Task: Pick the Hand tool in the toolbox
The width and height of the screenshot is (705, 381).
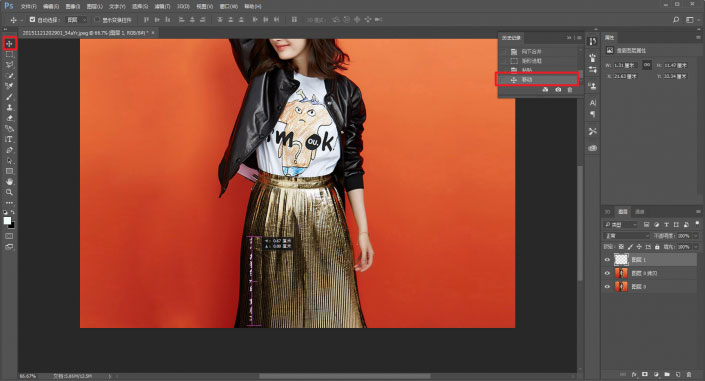Action: click(x=9, y=182)
